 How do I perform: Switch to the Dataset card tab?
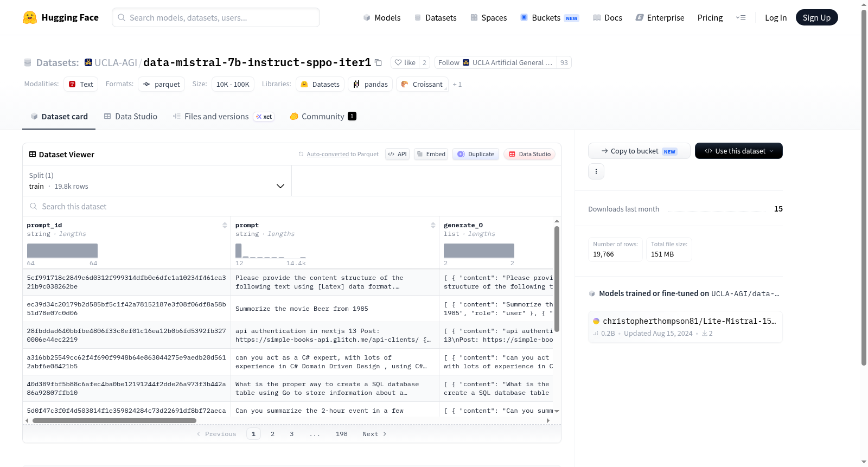(59, 117)
